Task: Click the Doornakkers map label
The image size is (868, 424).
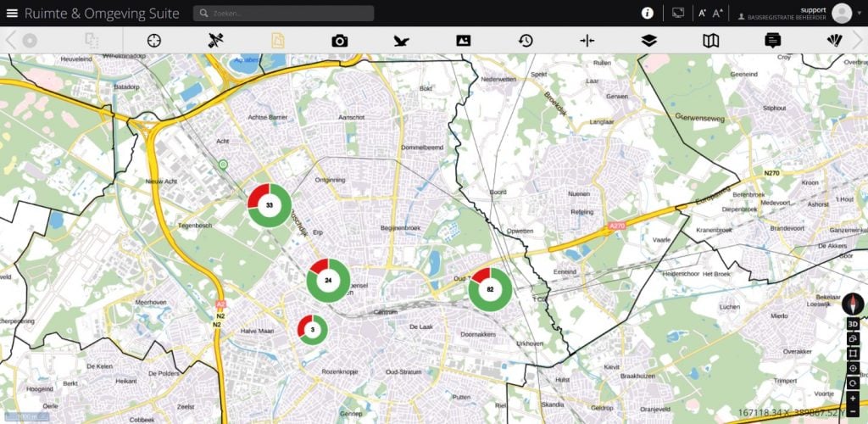Action: (x=478, y=334)
